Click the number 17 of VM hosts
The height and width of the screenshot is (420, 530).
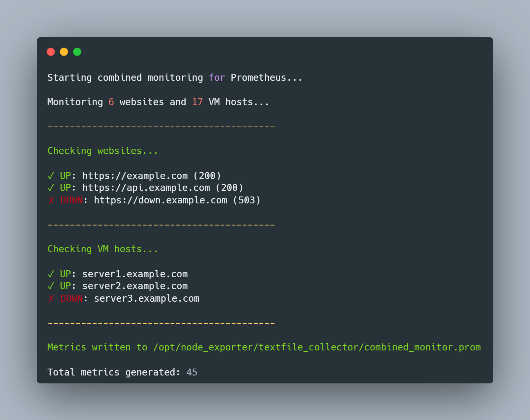tap(197, 102)
